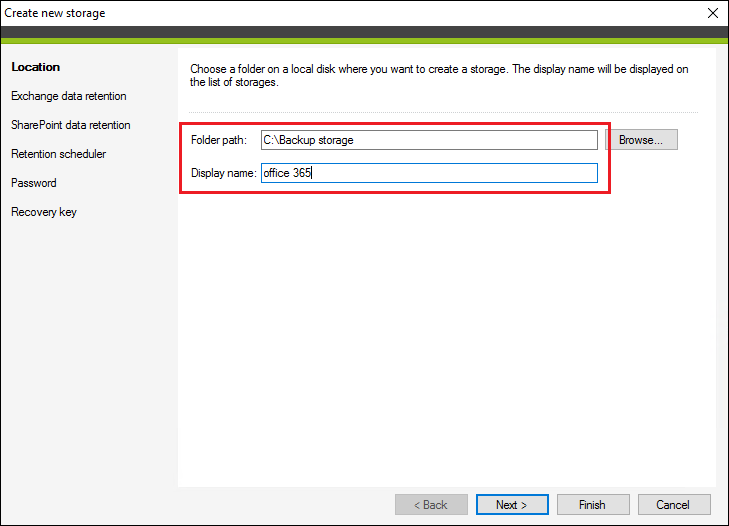Screen dimensions: 729x526
Task: Switch to the Password step
Action: tap(33, 183)
